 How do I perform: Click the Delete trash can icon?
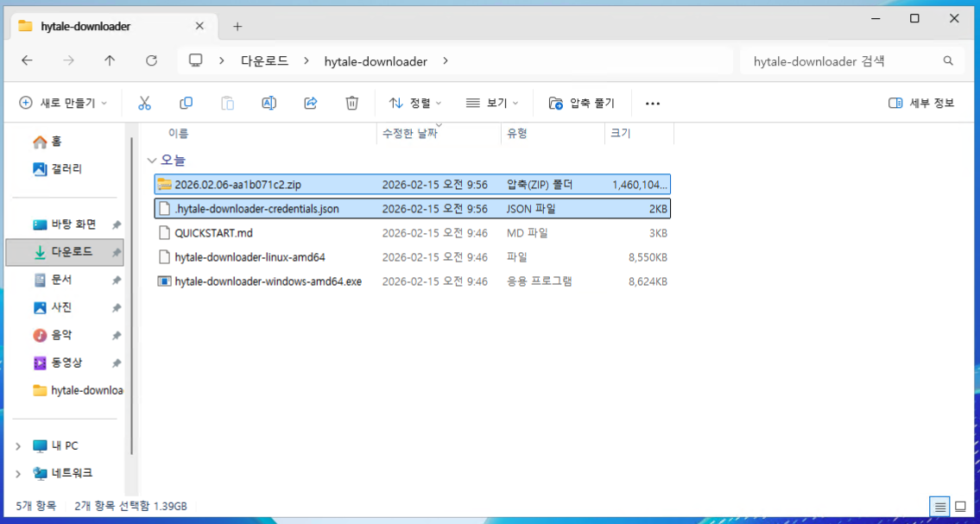(x=352, y=103)
